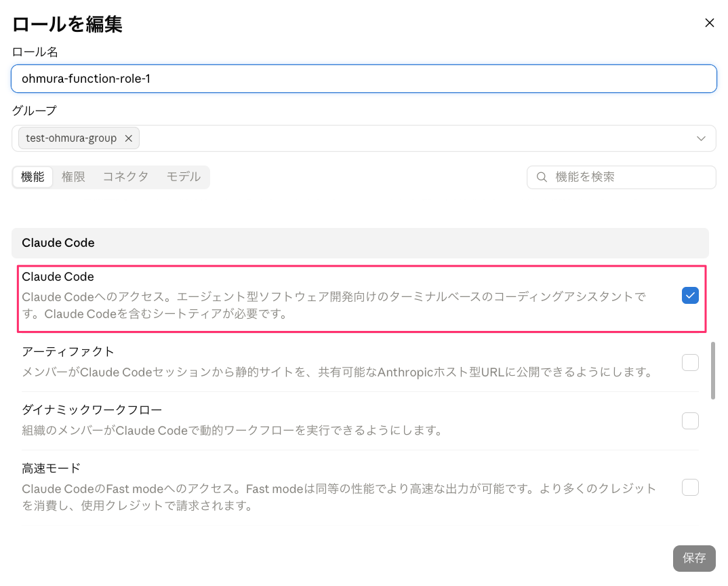Viewport: 728px width, 586px height.
Task: Click the アーティファクト feature title
Action: click(68, 352)
